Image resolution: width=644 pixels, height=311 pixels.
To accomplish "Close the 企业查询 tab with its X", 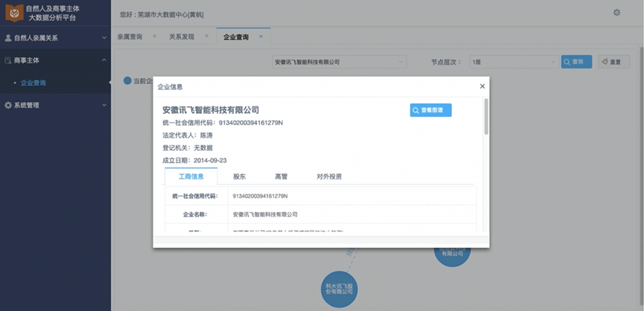I will coord(261,36).
